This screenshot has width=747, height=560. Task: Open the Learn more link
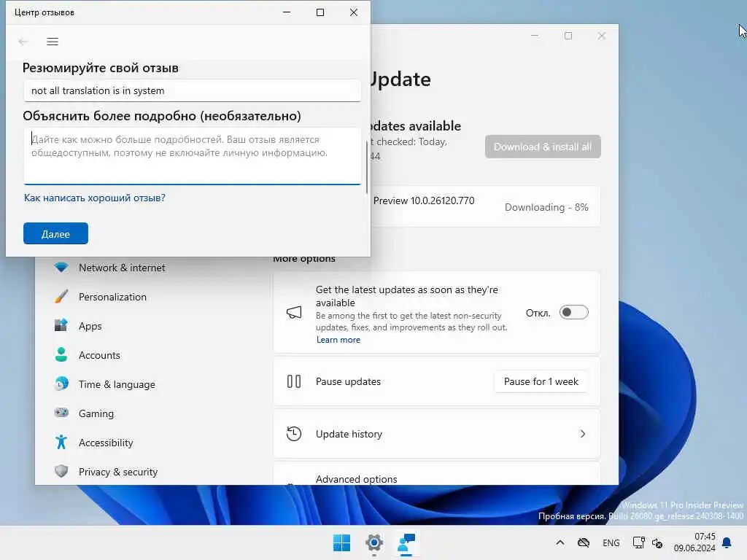[x=338, y=340]
